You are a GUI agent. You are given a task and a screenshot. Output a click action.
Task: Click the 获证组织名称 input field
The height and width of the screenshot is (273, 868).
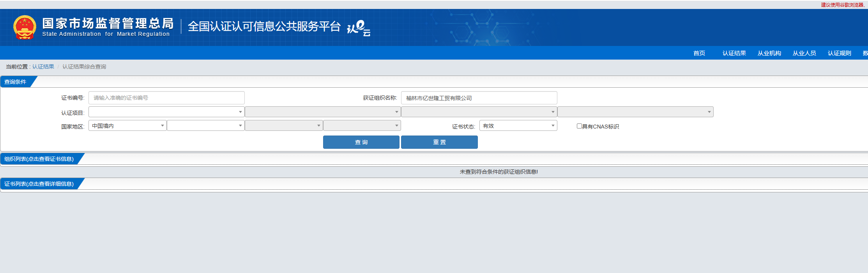pos(479,98)
